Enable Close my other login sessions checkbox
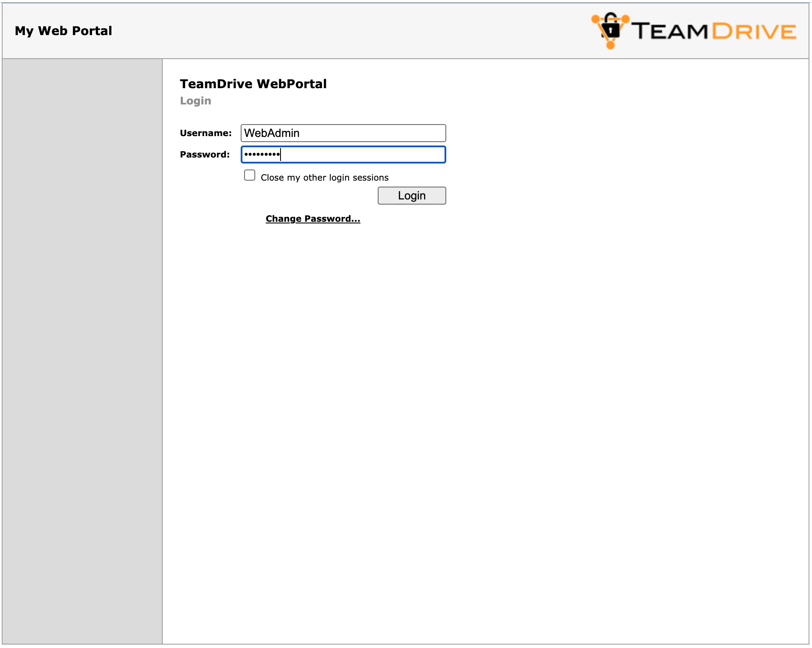The height and width of the screenshot is (648, 812). pos(250,175)
